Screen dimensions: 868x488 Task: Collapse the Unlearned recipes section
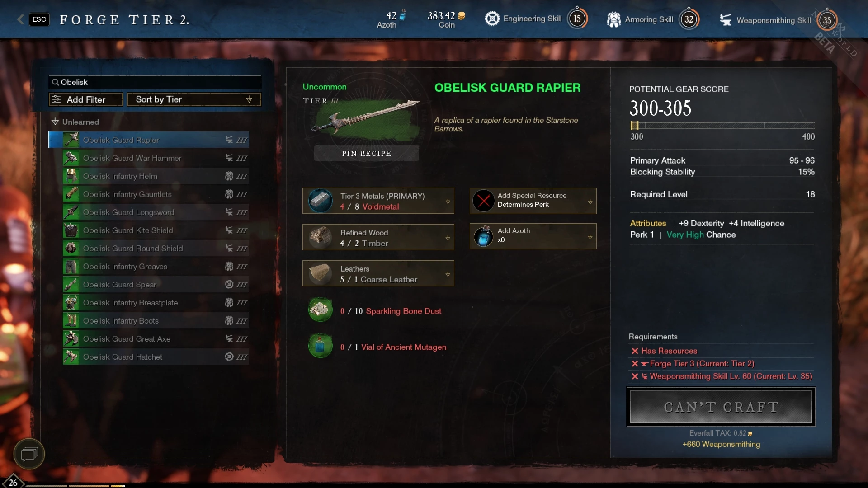click(55, 122)
